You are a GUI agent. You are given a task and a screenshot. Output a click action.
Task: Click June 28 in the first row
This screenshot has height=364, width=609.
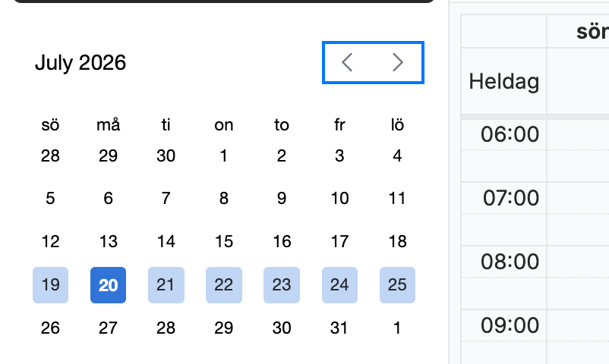[x=50, y=156]
